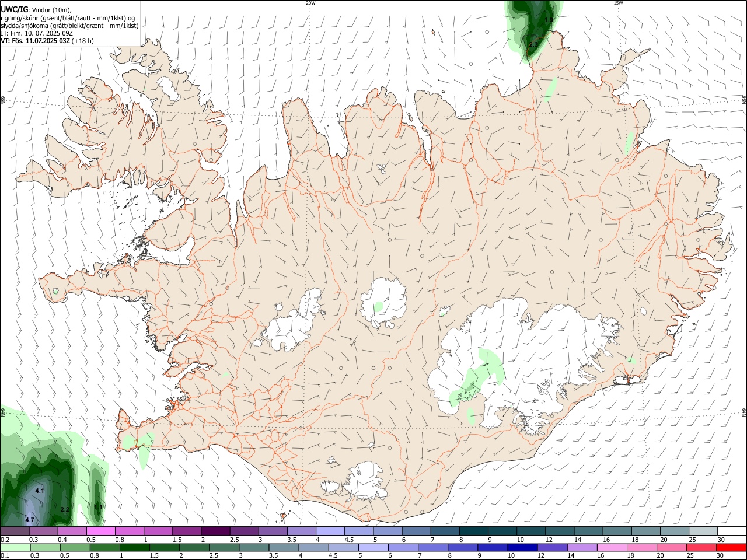Click the 64N latitude label on right edge
This screenshot has width=747, height=560.
pyautogui.click(x=744, y=412)
